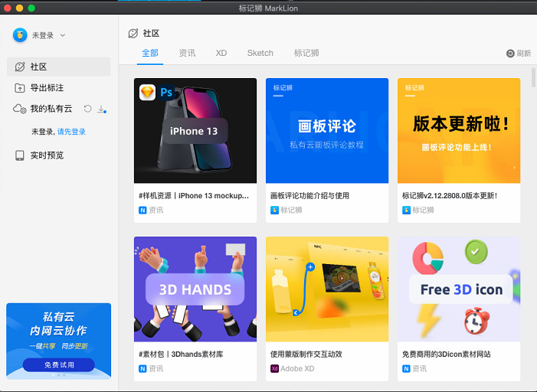Click the vertical scrollbar of the community list
Image resolution: width=537 pixels, height=392 pixels.
tap(533, 77)
